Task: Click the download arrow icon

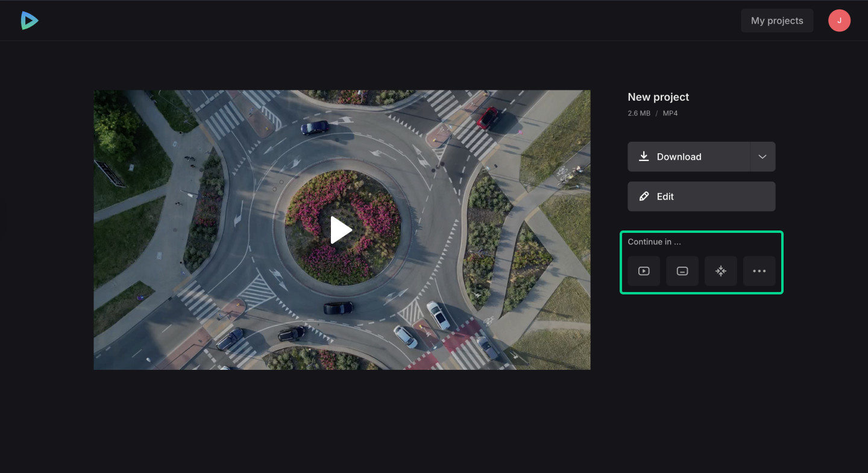Action: [x=644, y=156]
